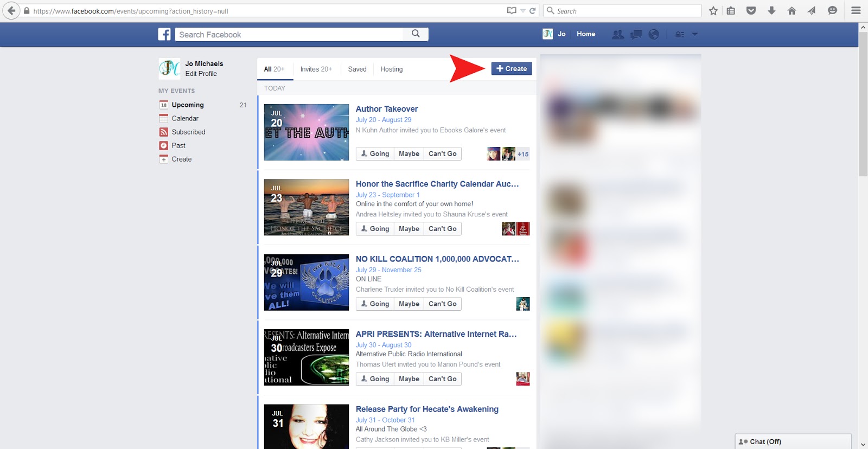Click the page vertical scrollbar thumb
Viewport: 868px width, 449px height.
pos(863,104)
